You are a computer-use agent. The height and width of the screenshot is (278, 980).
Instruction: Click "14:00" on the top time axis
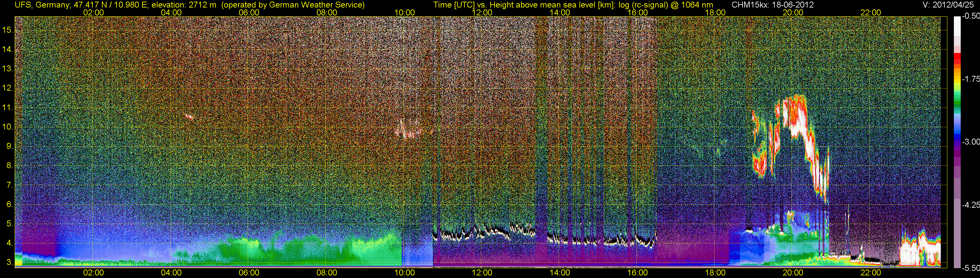(x=560, y=12)
